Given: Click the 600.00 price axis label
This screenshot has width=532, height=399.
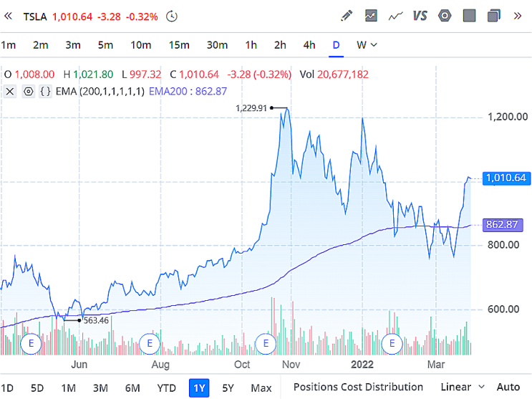Looking at the screenshot, I should click(x=503, y=309).
